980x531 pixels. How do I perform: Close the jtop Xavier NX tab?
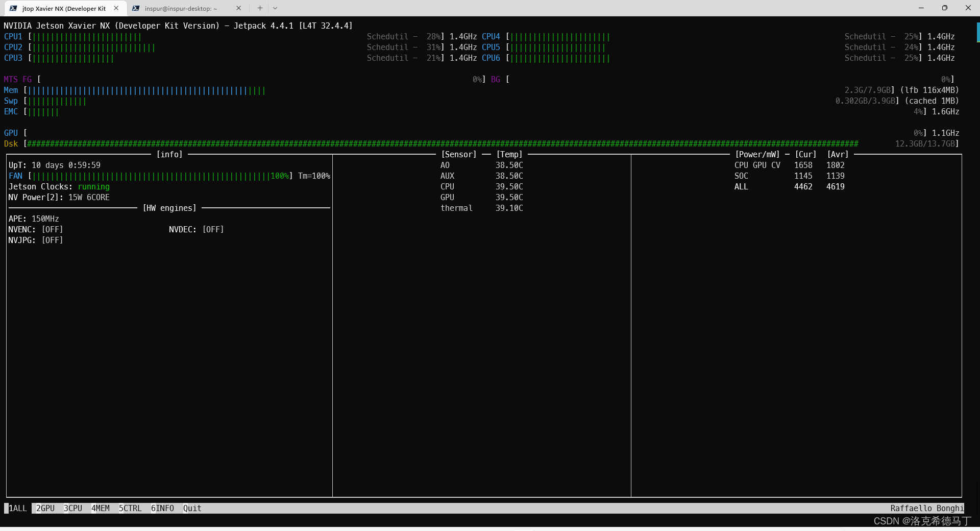pos(116,8)
